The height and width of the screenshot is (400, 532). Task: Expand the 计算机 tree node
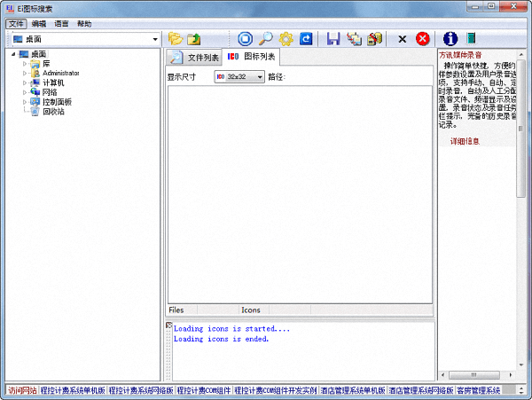coord(26,82)
